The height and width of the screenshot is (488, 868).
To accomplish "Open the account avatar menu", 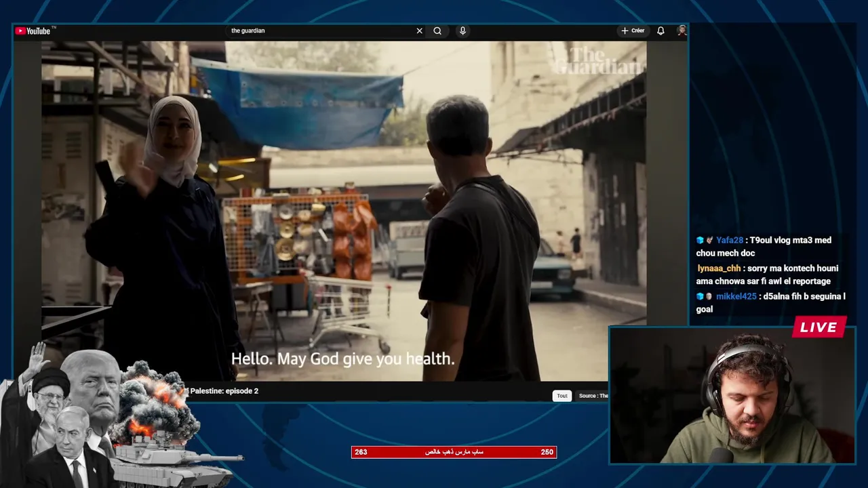I will click(682, 30).
